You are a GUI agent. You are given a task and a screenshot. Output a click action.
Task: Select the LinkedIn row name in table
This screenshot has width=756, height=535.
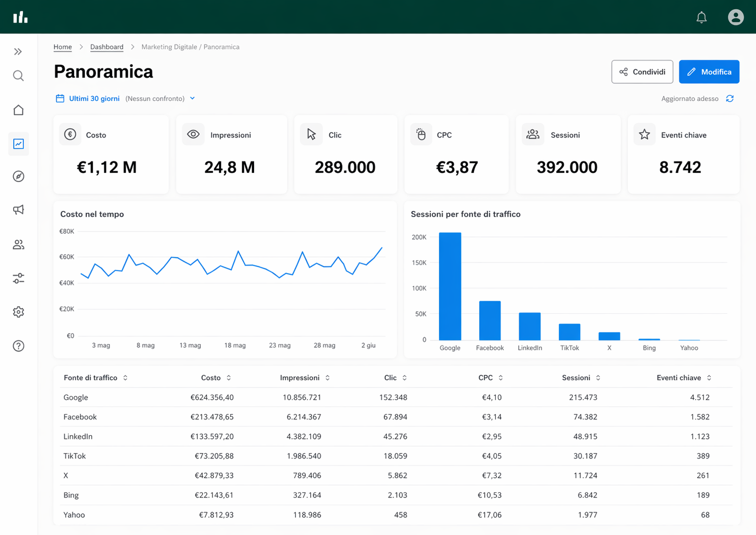point(78,436)
